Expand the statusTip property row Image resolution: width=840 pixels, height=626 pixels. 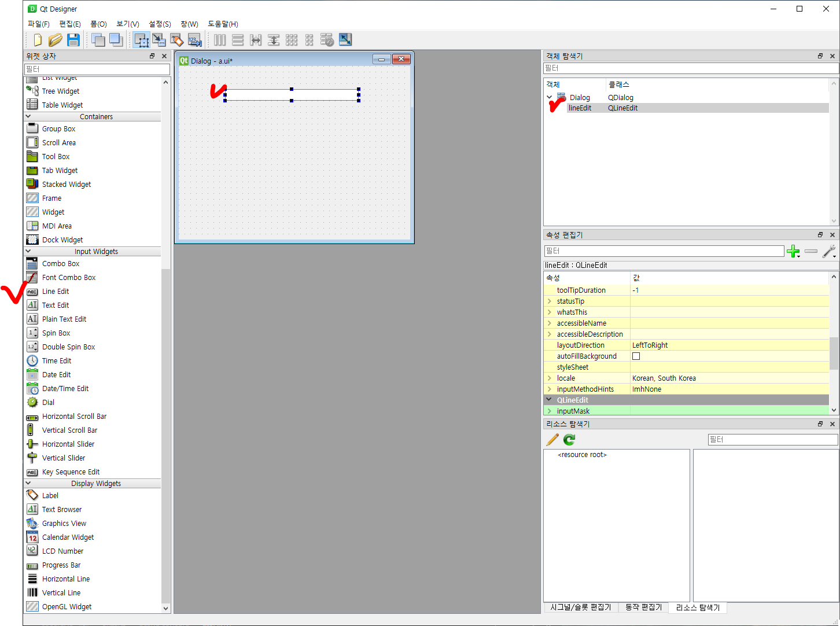coord(550,301)
